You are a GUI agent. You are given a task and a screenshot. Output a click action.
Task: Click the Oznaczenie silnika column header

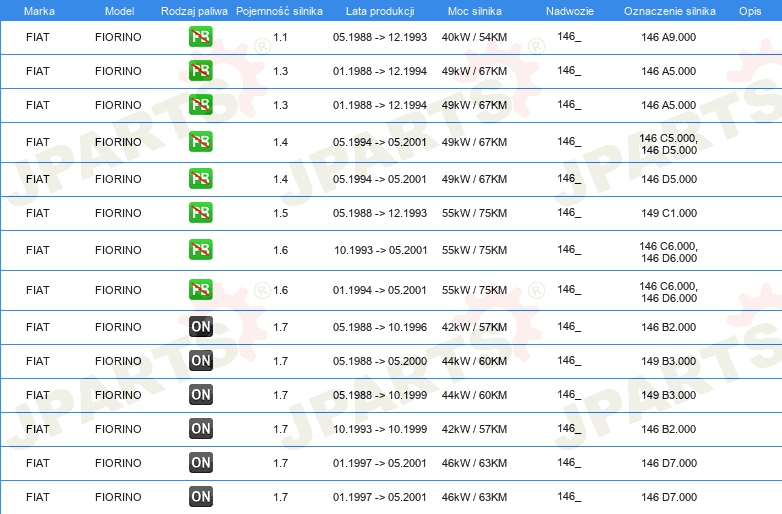[670, 11]
